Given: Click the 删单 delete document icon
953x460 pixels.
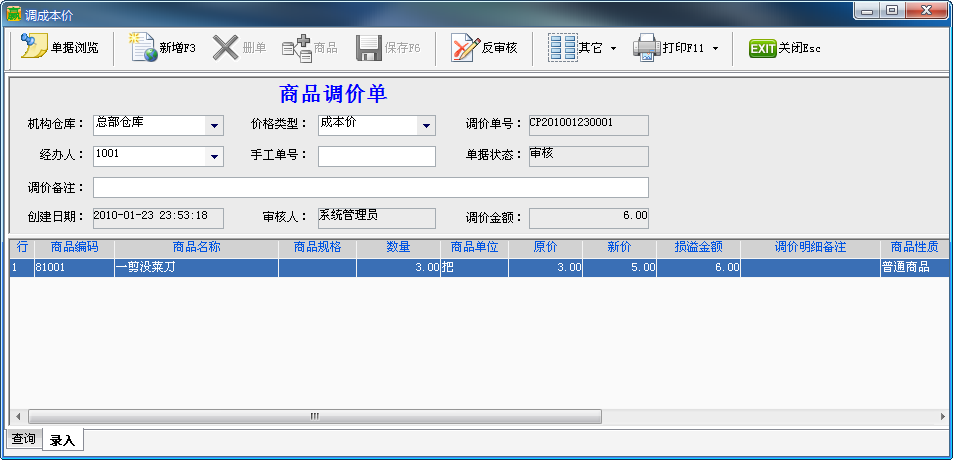Looking at the screenshot, I should coord(225,48).
